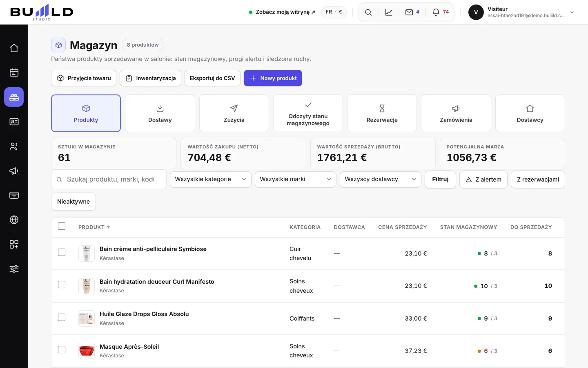Toggle the Z alertem filter
The height and width of the screenshot is (368, 588).
click(483, 180)
